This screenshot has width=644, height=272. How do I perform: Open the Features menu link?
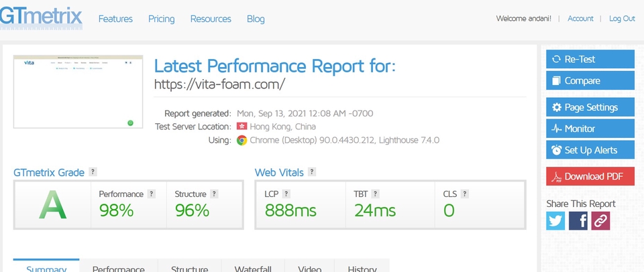click(115, 19)
